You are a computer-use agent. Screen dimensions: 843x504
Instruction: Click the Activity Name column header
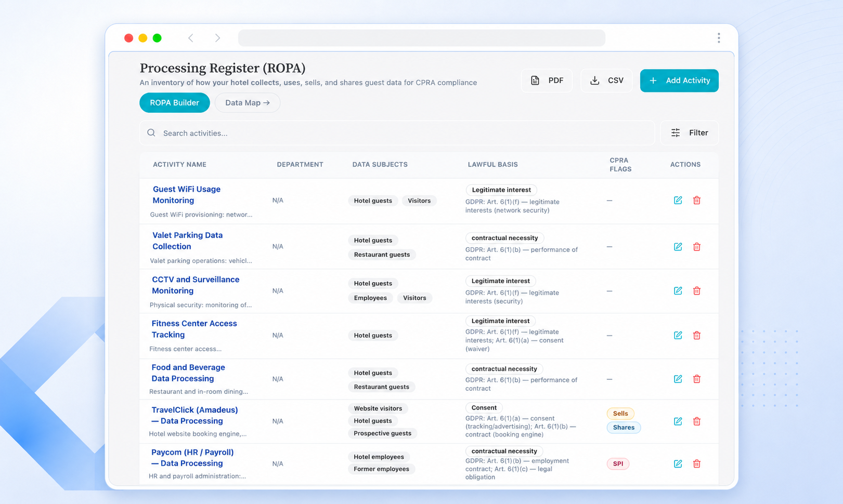(179, 164)
